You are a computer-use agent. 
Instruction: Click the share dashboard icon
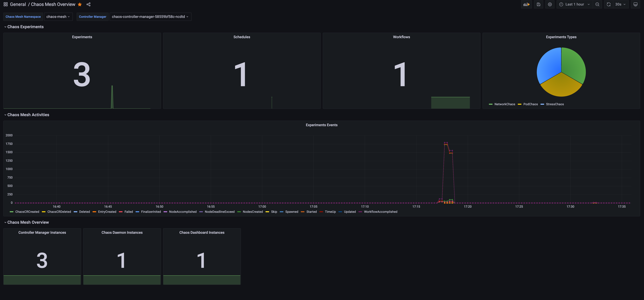(x=88, y=4)
